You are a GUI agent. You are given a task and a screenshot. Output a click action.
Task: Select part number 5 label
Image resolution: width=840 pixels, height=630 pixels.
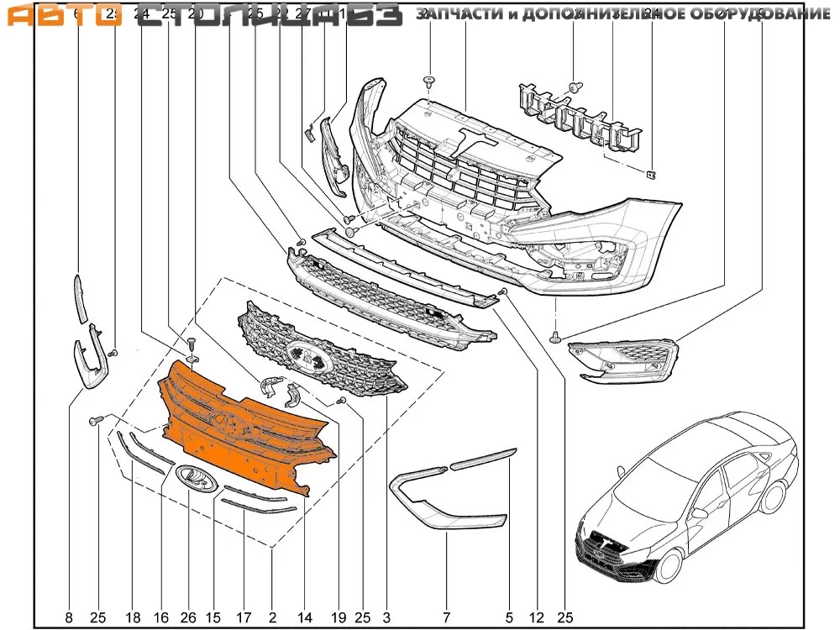(x=508, y=618)
